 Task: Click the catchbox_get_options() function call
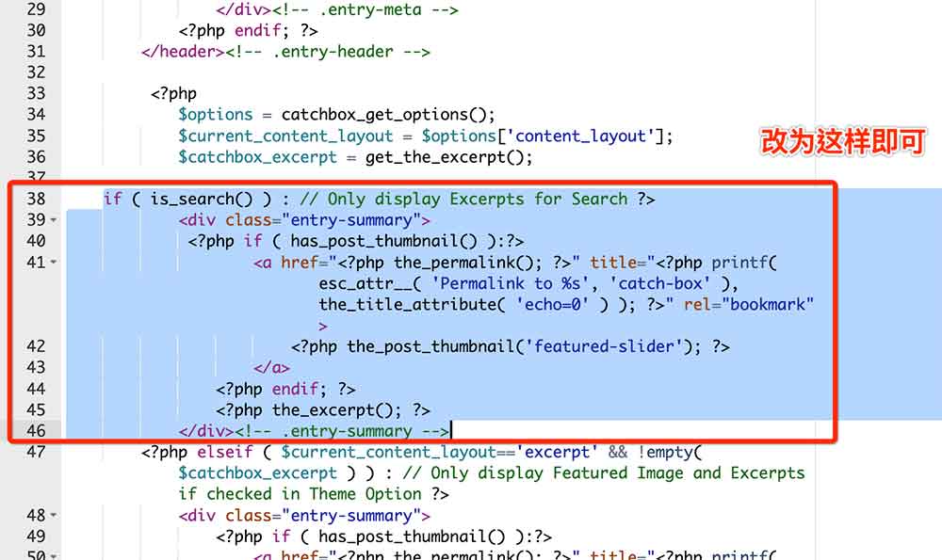tap(387, 115)
